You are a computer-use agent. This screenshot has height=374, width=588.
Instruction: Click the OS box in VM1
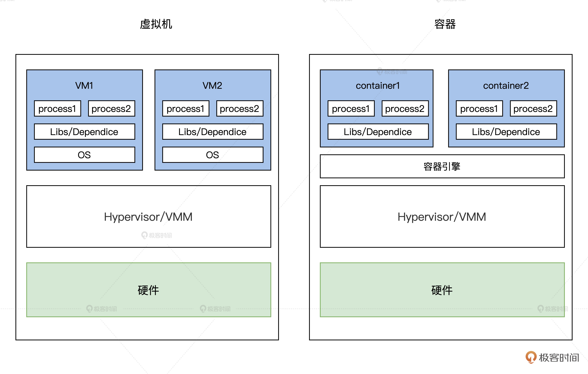point(85,155)
